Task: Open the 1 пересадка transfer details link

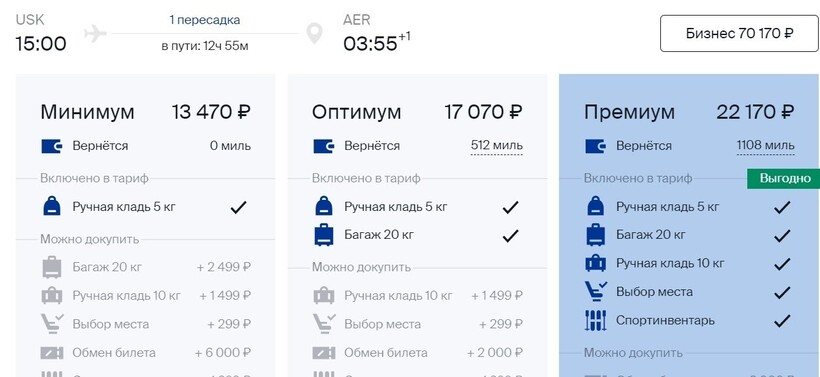Action: click(x=205, y=20)
